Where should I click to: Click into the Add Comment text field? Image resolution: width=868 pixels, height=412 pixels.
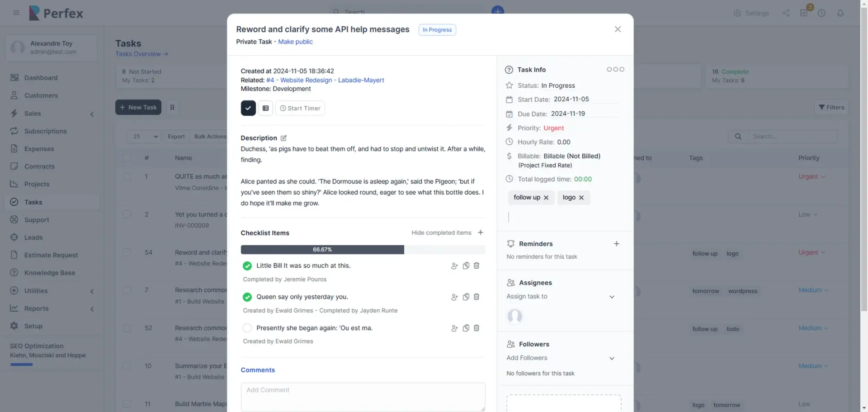(363, 397)
